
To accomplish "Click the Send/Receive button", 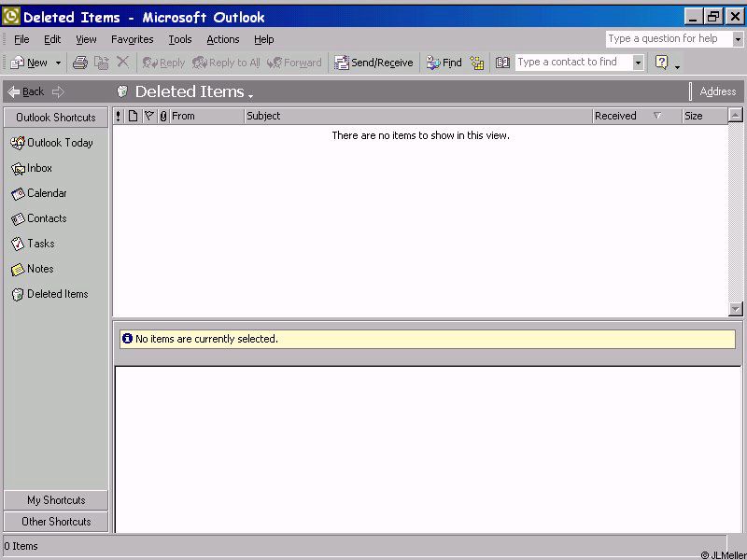I will click(373, 63).
